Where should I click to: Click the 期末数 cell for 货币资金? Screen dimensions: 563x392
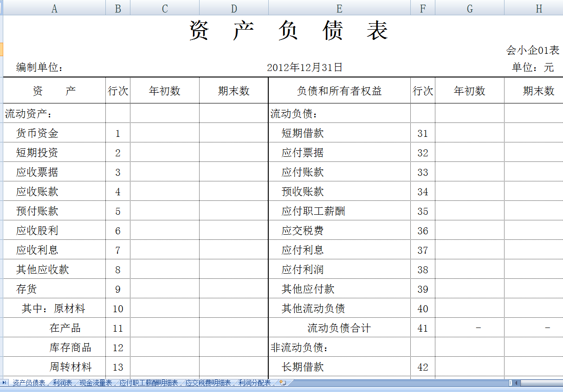coord(234,134)
